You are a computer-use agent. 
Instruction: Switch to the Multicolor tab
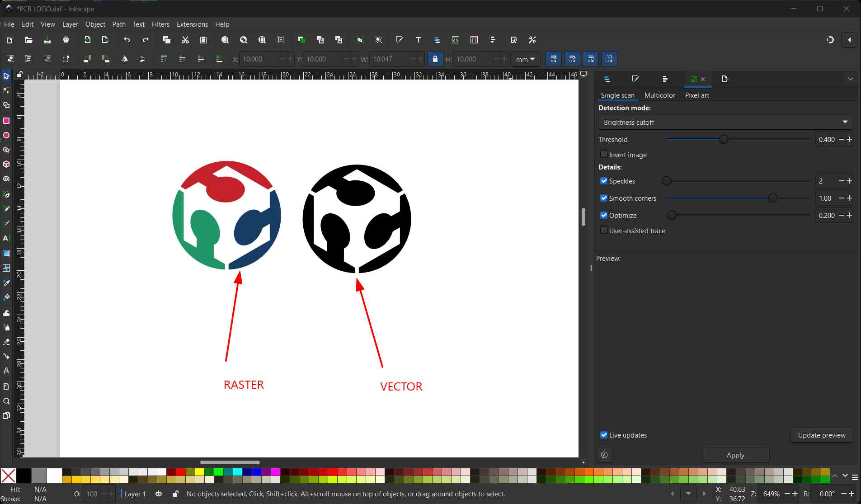pos(659,95)
